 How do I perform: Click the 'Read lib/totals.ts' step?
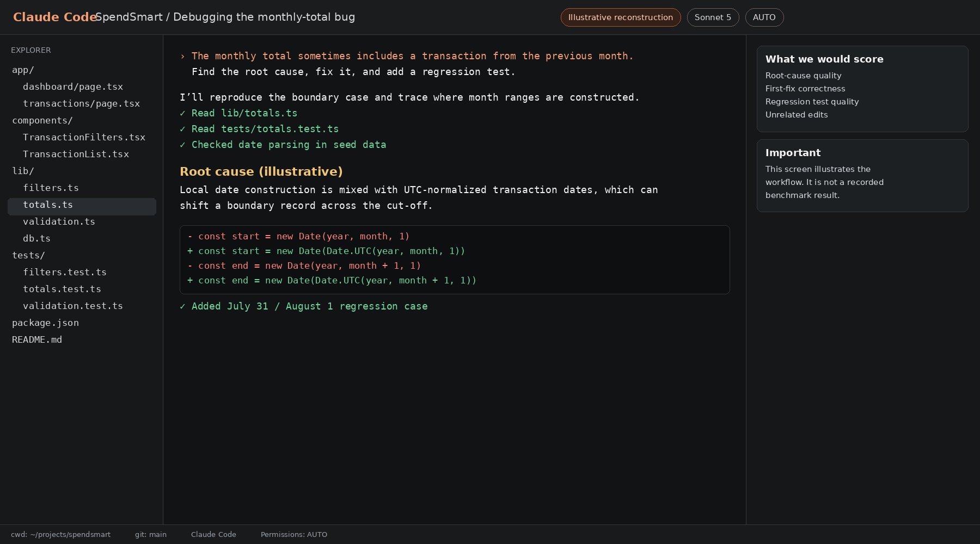(238, 113)
